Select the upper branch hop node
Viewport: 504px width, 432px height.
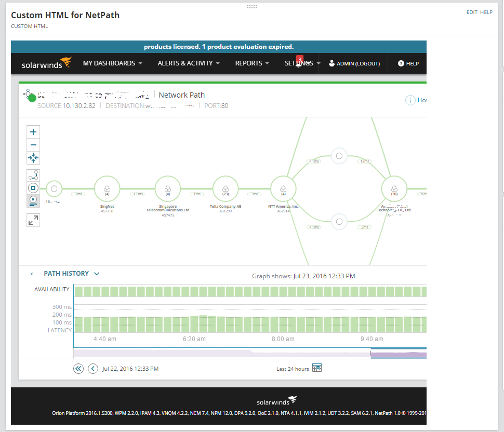pos(339,156)
